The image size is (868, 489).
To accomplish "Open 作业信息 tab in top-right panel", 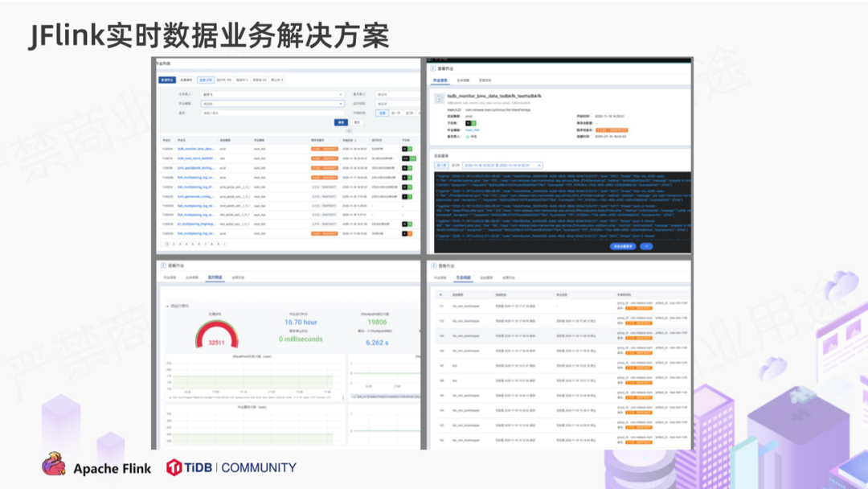I will (x=440, y=81).
